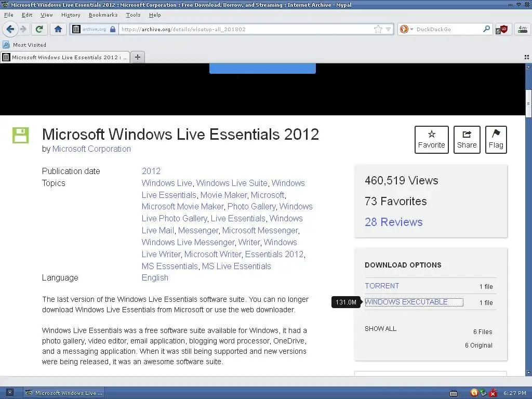Image resolution: width=532 pixels, height=399 pixels.
Task: Click the 6:27 PM taskbar clock
Action: click(x=515, y=393)
